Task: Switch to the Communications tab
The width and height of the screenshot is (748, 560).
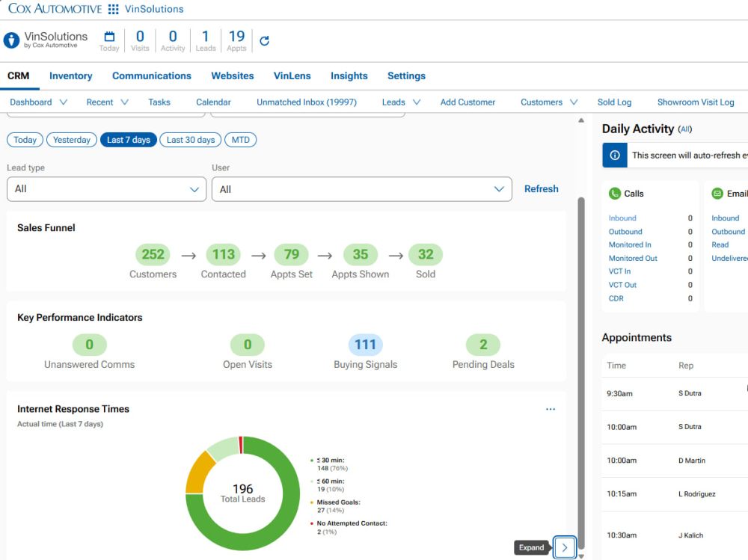Action: coord(152,76)
